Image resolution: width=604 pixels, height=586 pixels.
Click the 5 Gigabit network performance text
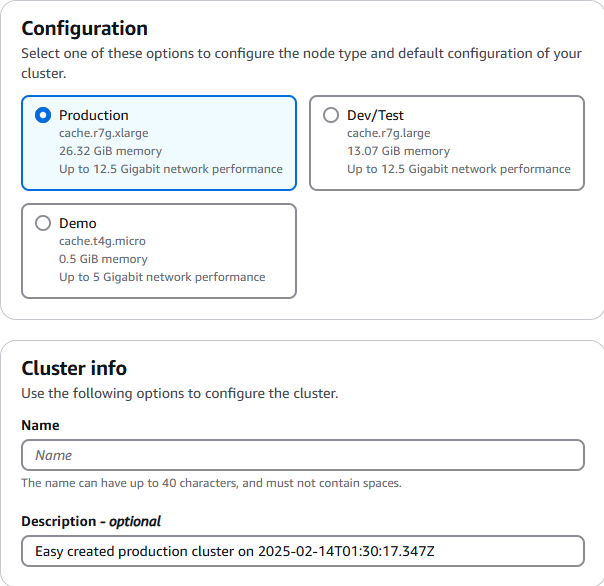[x=162, y=277]
